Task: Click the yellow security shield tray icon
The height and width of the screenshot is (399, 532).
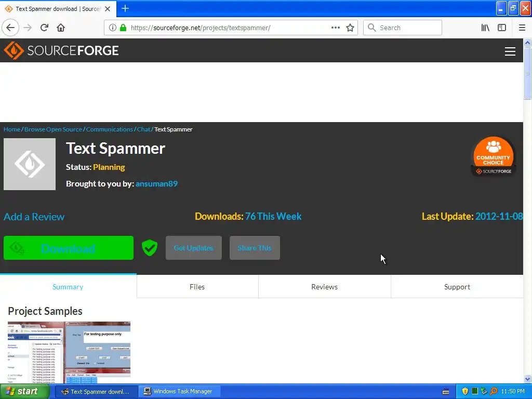Action: pyautogui.click(x=465, y=392)
